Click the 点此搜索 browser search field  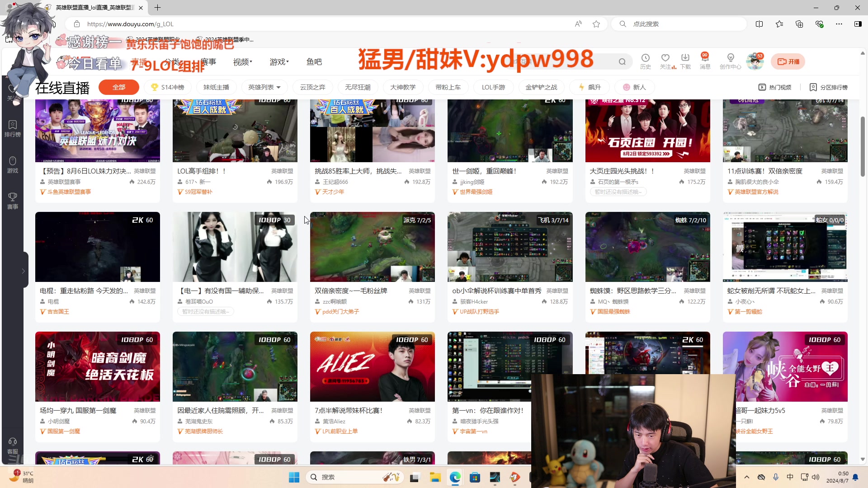pos(679,24)
